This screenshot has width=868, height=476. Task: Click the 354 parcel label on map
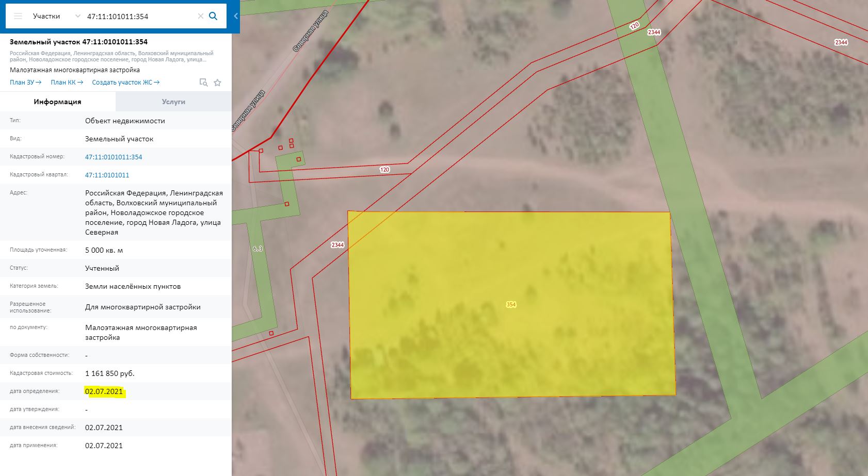511,304
